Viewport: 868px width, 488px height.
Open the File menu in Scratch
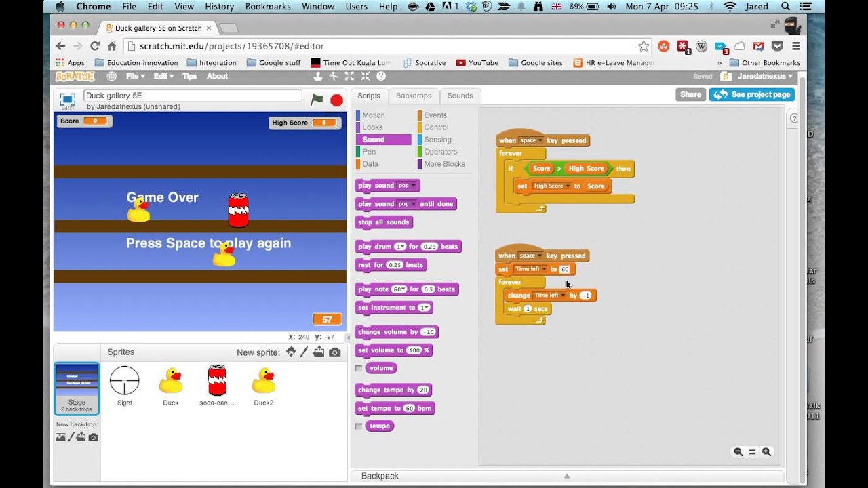[x=134, y=77]
